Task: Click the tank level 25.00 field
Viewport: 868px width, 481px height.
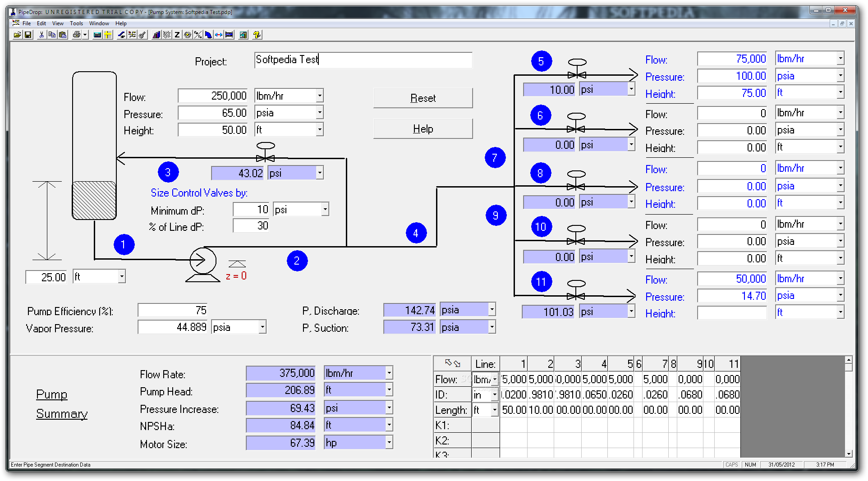Action: [47, 277]
